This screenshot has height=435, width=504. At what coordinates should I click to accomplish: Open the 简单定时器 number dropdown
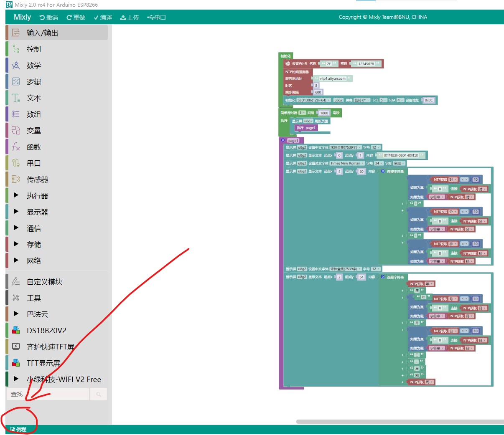coord(302,113)
